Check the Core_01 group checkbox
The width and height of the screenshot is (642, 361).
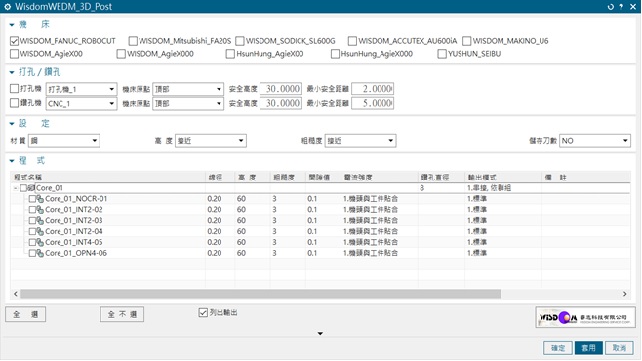[x=23, y=188]
